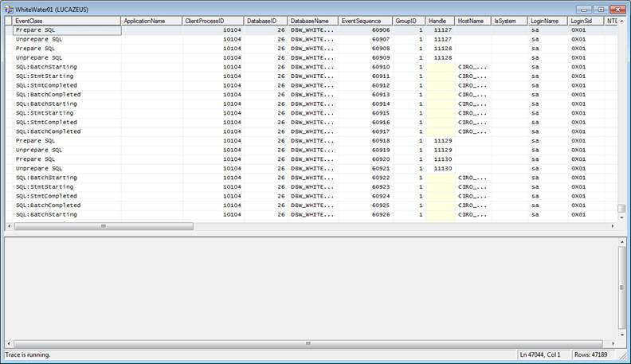Click the 'Ln 47044, Col 1' status indicator
Viewport: 631px width, 364px height.
tap(540, 354)
